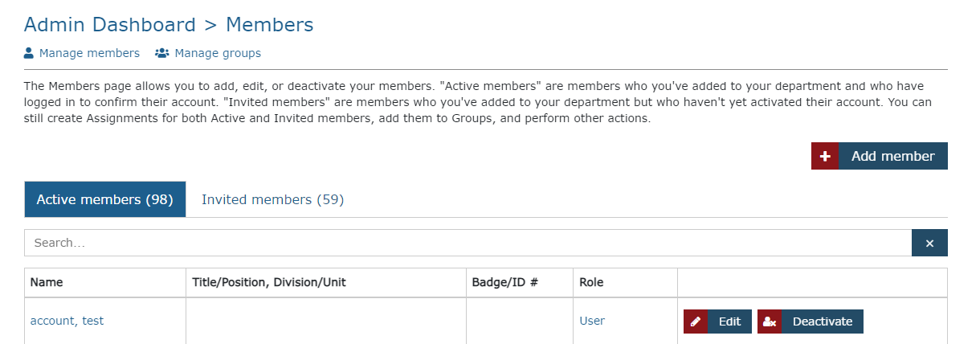This screenshot has height=344, width=980.
Task: Click the group icon beside Manage groups
Action: pos(161,53)
